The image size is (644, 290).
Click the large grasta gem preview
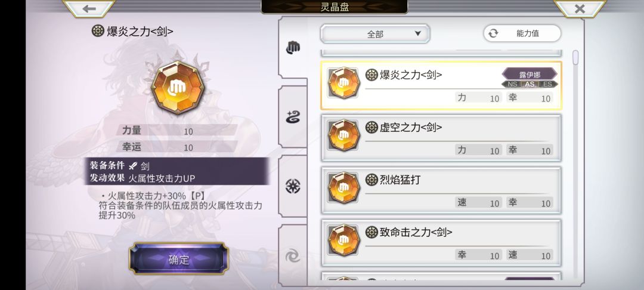[178, 88]
